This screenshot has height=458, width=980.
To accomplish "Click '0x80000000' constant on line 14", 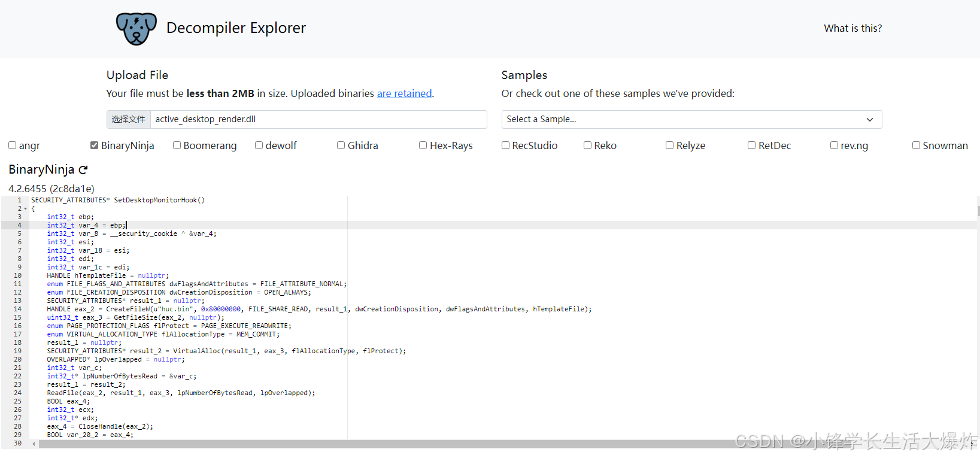I will coord(220,310).
